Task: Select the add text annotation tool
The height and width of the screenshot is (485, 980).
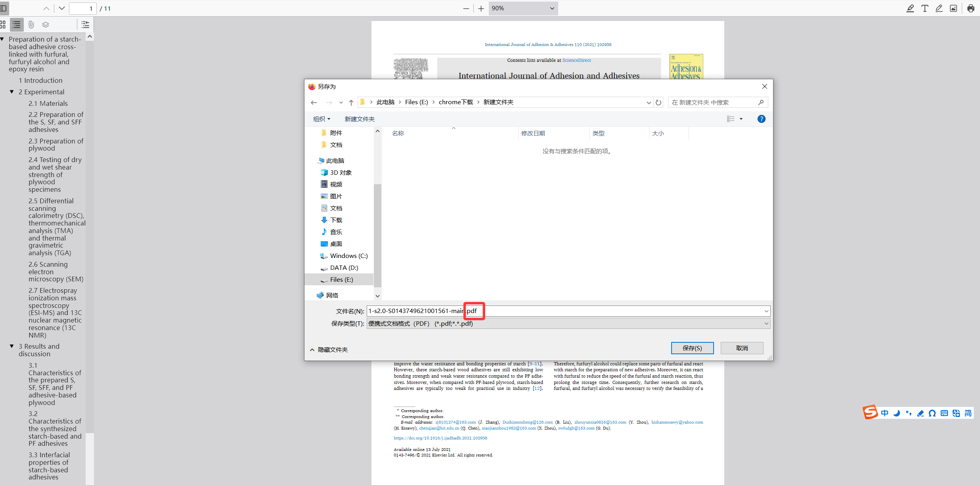Action: 925,8
